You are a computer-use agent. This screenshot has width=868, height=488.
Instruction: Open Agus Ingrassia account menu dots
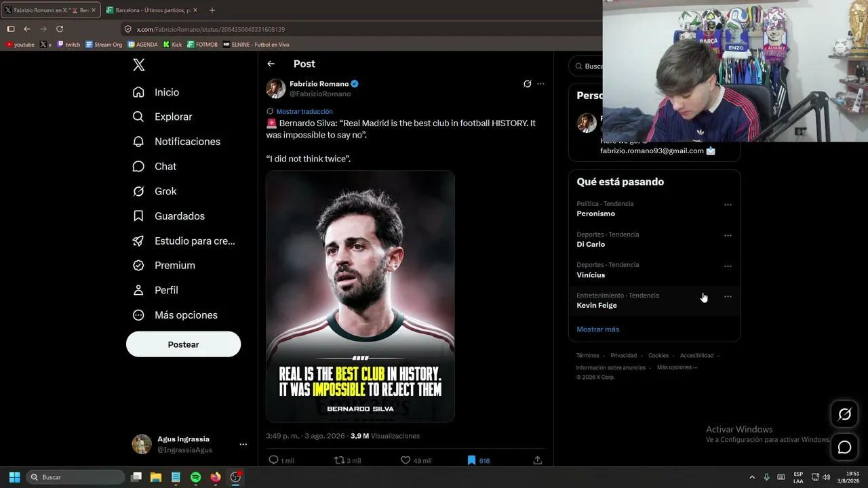243,445
